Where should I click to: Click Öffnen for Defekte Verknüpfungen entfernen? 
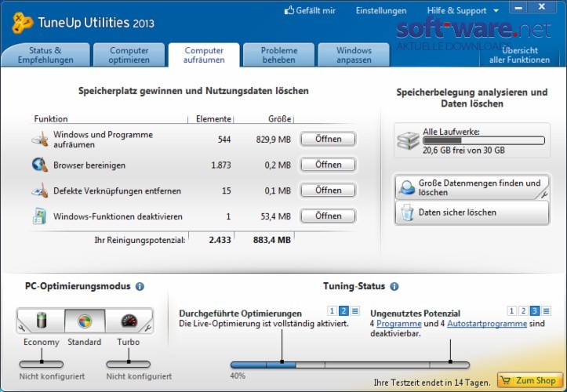point(328,191)
